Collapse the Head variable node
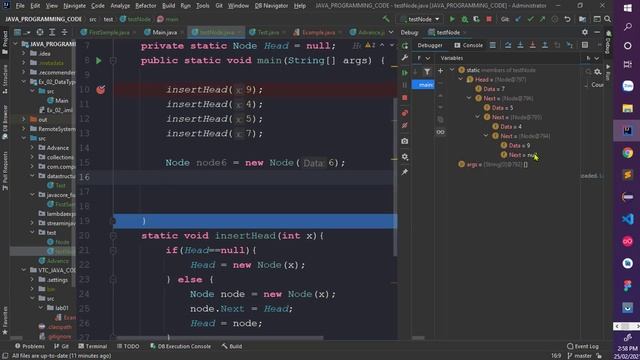Screen dimensions: 640x360 pyautogui.click(x=461, y=80)
